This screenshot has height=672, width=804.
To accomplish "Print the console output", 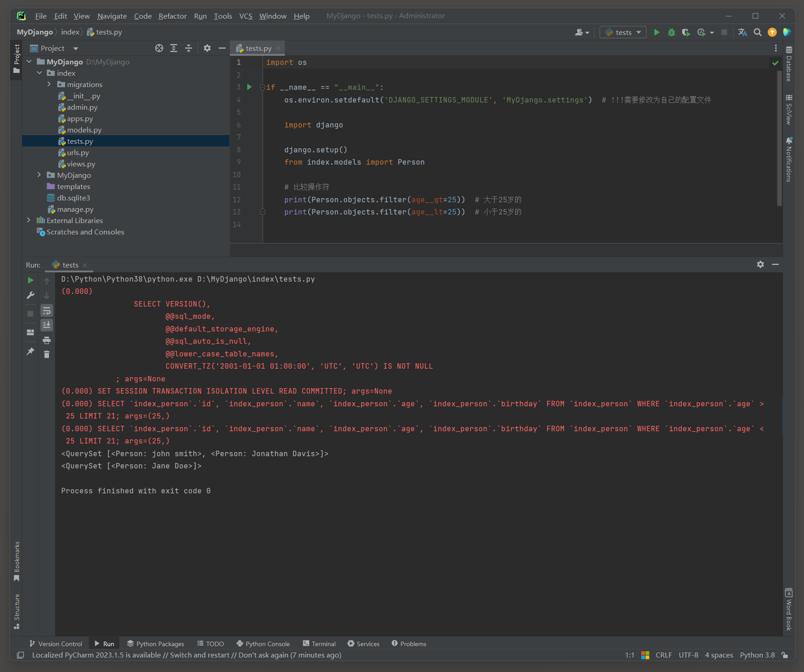I will (47, 340).
